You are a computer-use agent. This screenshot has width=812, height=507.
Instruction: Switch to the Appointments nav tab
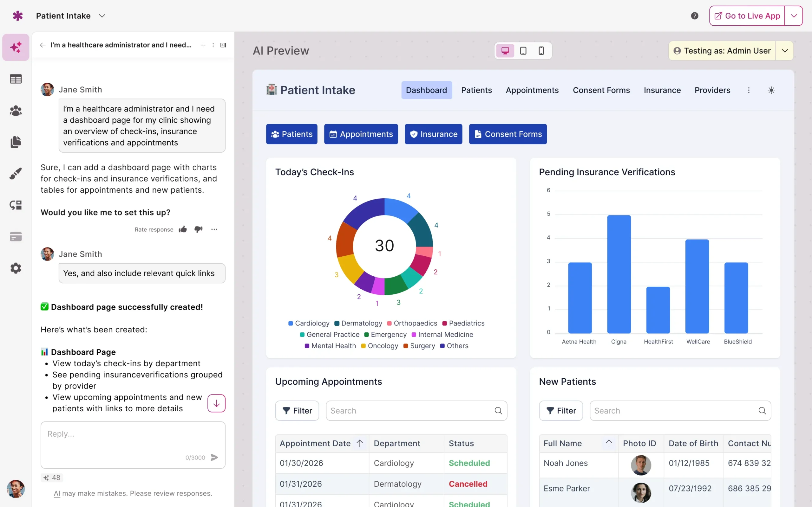532,90
